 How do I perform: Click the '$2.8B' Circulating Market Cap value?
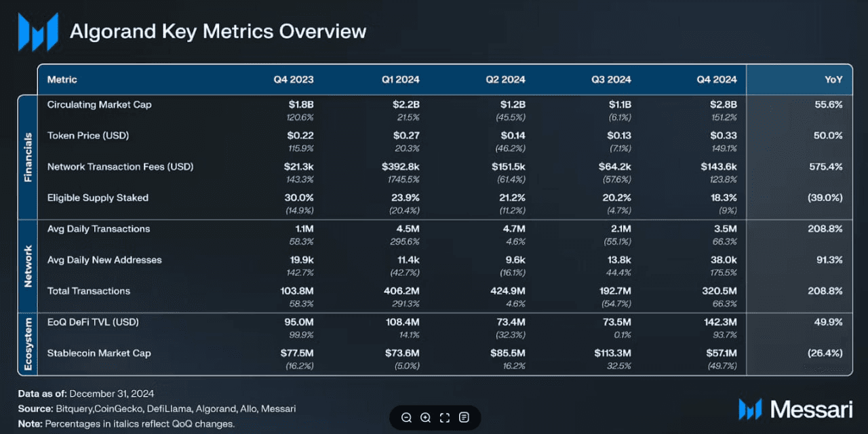click(x=724, y=104)
